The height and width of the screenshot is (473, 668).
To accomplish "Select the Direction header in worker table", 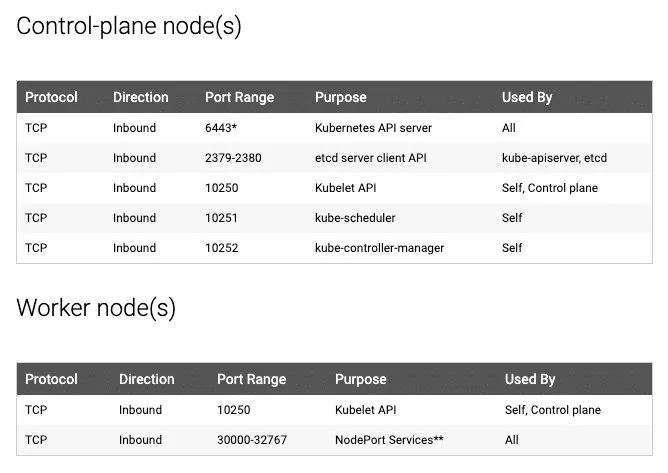I will pos(147,379).
